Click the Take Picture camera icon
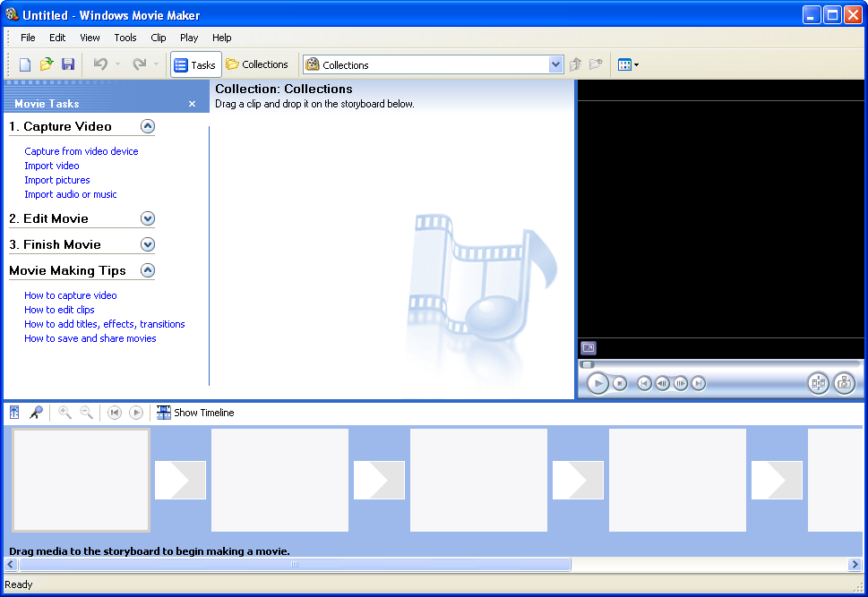Viewport: 868px width, 597px height. (x=845, y=383)
